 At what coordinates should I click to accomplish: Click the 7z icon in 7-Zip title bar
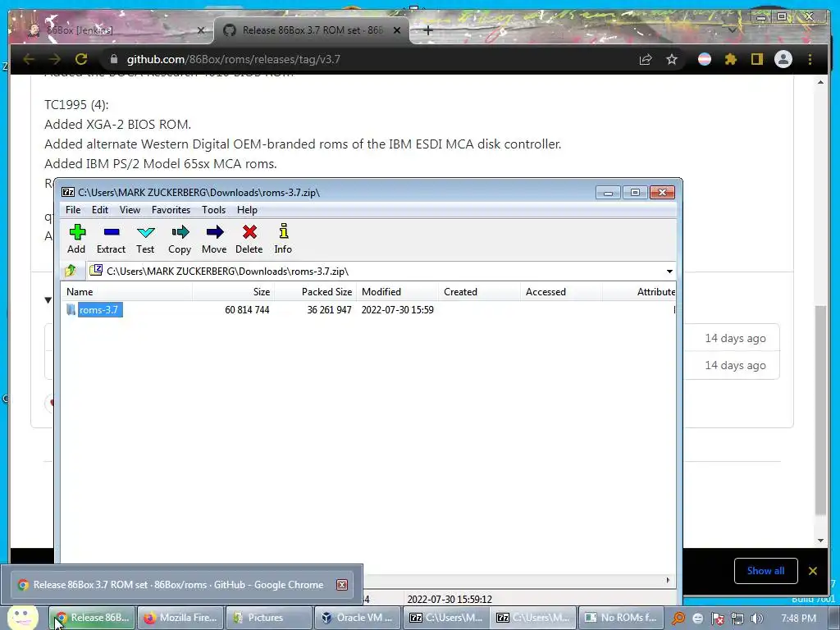click(x=68, y=192)
